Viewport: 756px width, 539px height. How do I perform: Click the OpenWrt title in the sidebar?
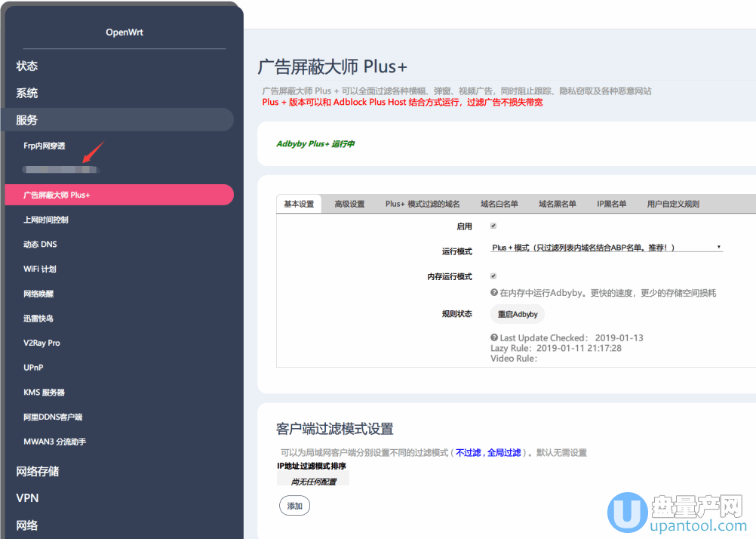124,32
